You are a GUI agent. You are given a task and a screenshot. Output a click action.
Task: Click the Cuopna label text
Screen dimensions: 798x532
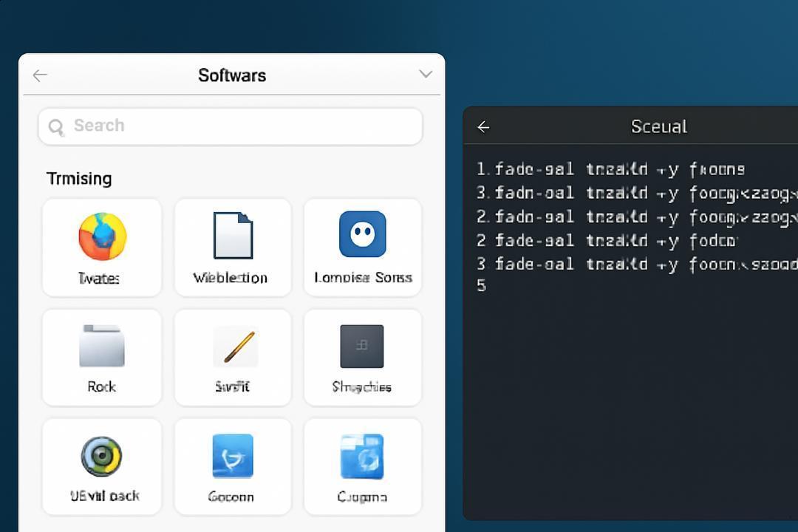point(362,497)
